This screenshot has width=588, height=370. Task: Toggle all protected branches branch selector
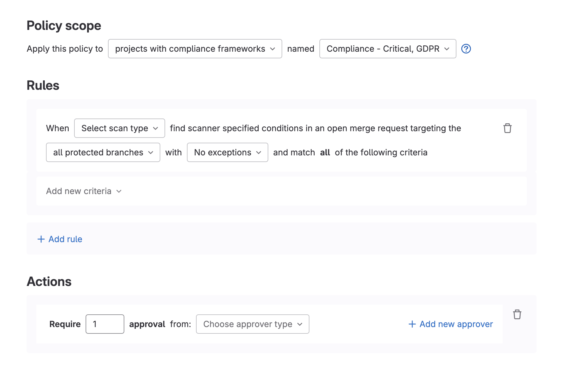coord(102,152)
